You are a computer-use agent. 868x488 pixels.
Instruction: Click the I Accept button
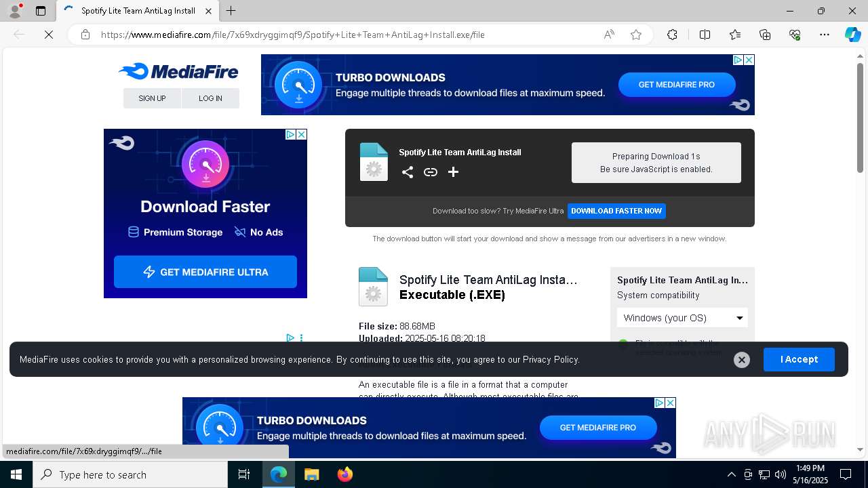799,359
